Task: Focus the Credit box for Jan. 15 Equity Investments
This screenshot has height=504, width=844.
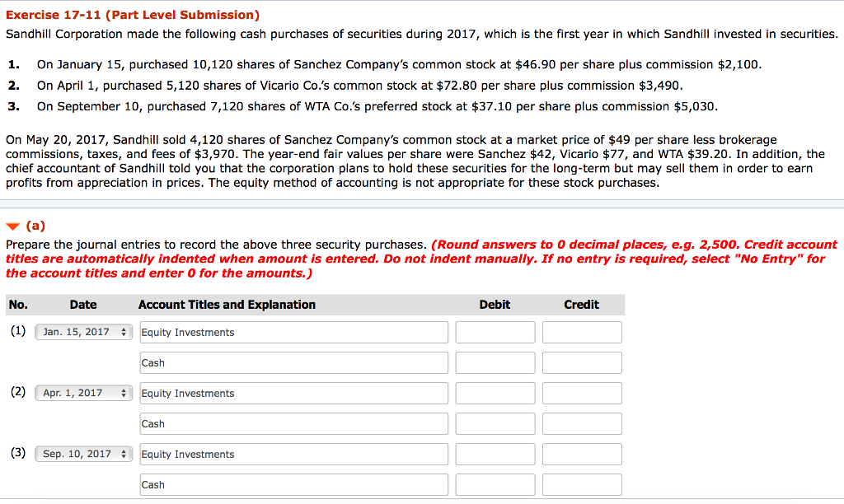Action: coord(582,332)
